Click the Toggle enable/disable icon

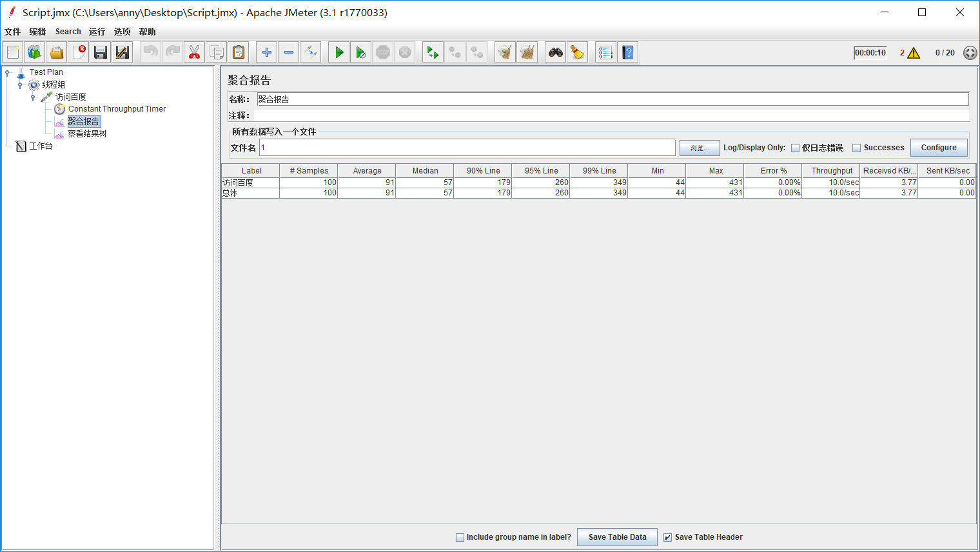(310, 52)
